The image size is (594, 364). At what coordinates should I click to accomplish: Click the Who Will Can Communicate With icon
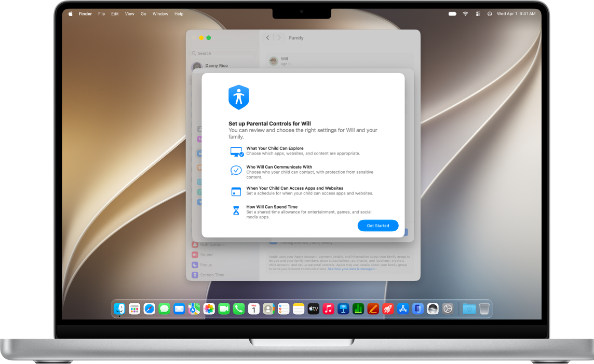point(236,170)
